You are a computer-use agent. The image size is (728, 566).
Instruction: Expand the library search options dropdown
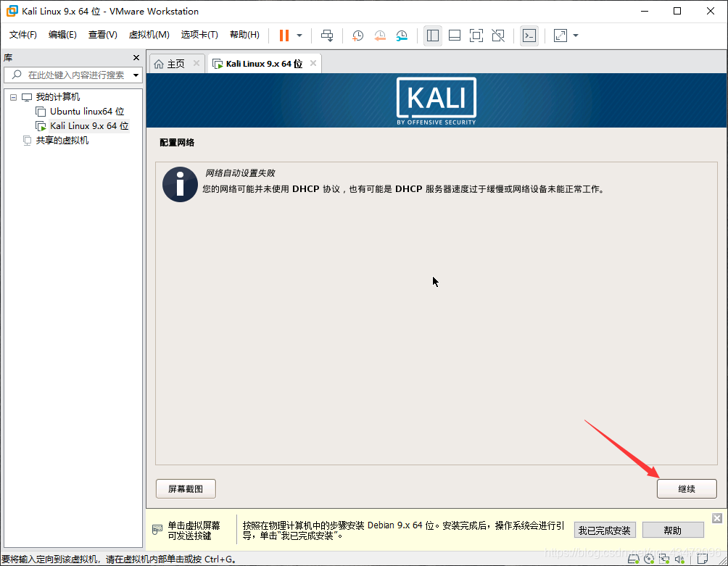pyautogui.click(x=136, y=75)
